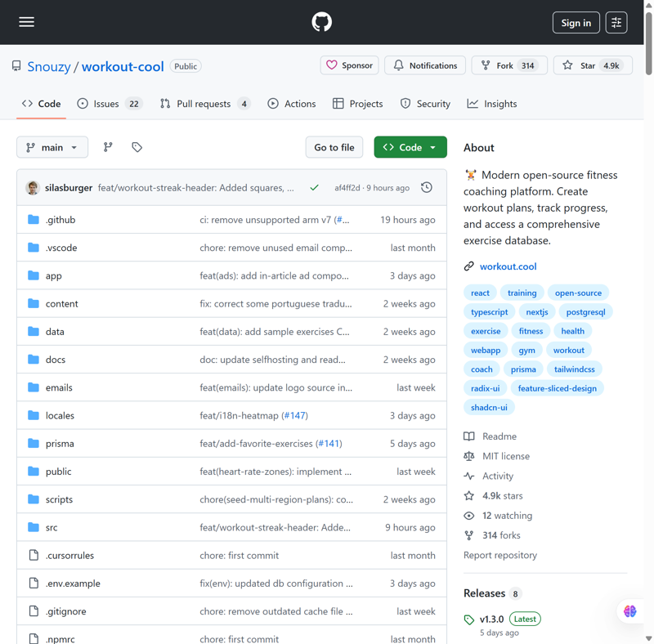Viewport: 654px width, 644px height.
Task: Click the Go to file button
Action: (334, 147)
